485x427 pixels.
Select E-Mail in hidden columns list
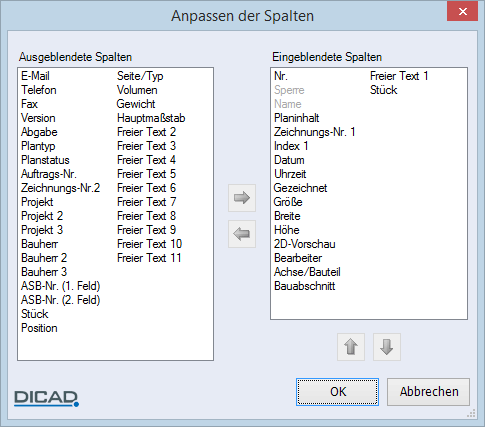click(x=35, y=76)
